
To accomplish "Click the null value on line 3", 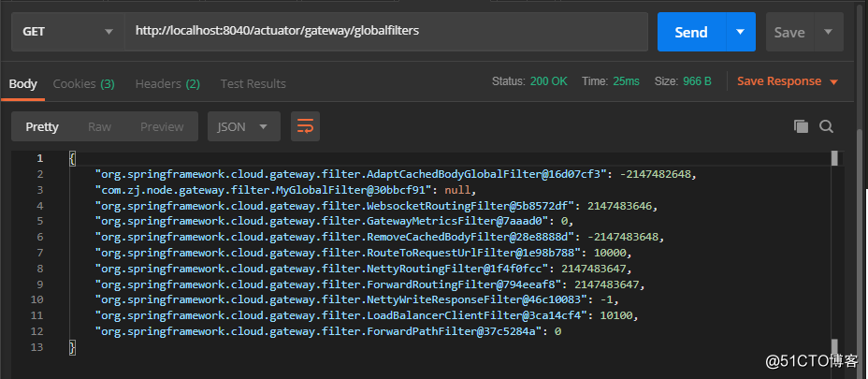I will point(456,190).
